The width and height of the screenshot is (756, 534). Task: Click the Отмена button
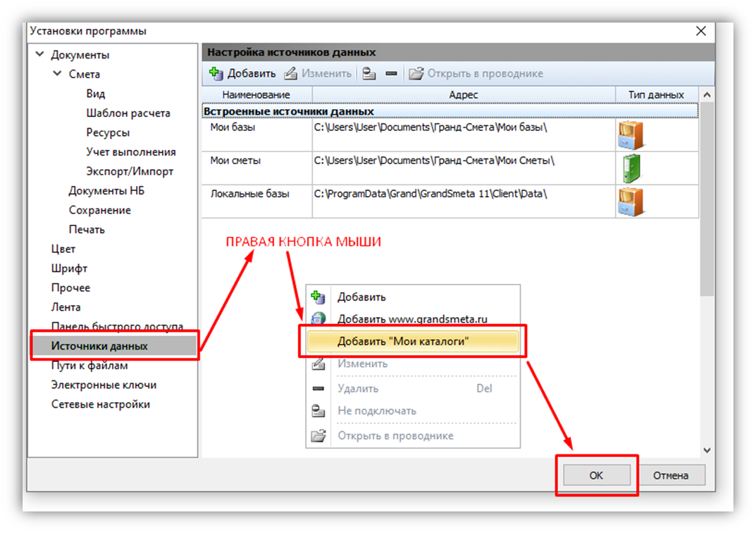pos(671,476)
